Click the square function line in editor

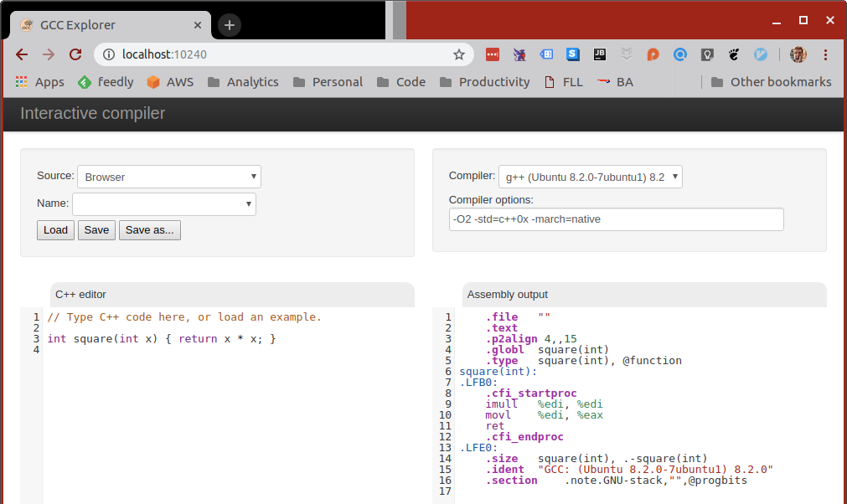[x=161, y=339]
